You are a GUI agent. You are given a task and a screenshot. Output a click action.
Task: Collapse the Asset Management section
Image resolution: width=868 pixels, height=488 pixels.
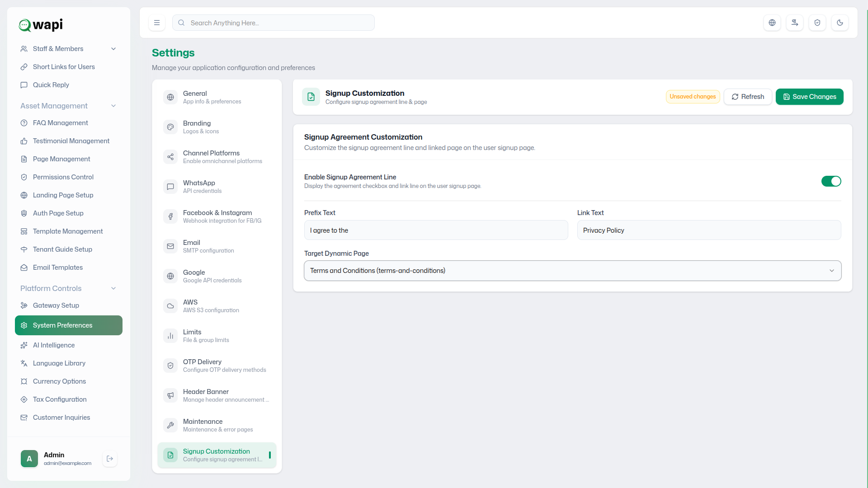pos(68,106)
